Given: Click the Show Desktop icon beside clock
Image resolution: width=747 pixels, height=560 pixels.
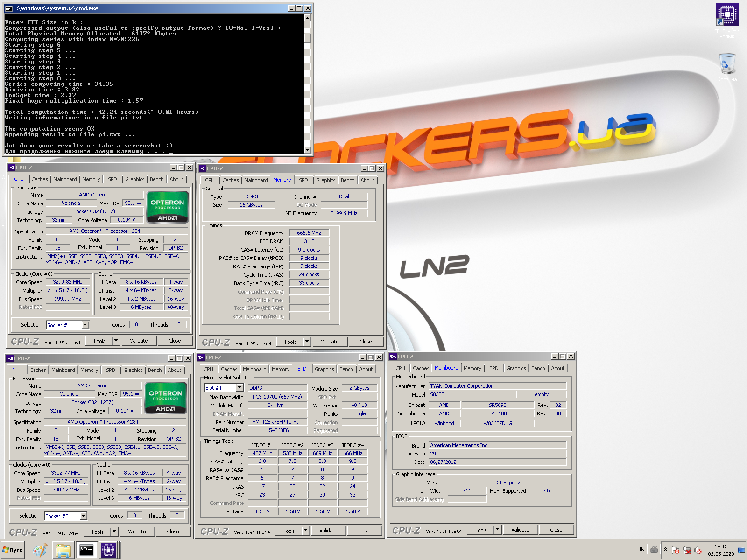Looking at the screenshot, I should click(x=741, y=551).
